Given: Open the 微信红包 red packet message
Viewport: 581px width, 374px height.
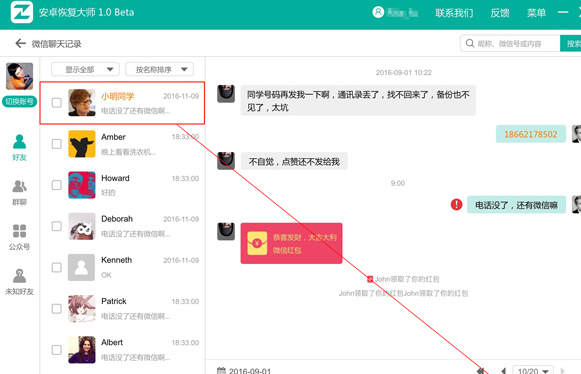Looking at the screenshot, I should pyautogui.click(x=291, y=243).
